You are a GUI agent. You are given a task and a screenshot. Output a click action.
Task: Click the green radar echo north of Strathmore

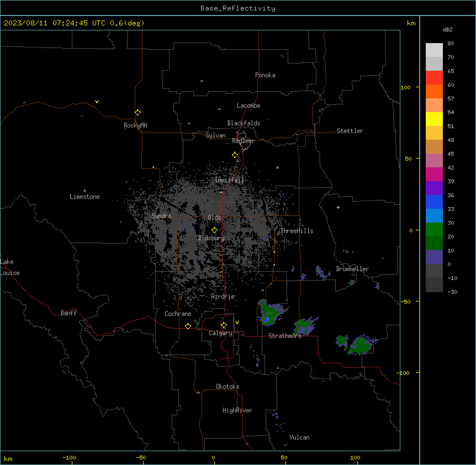pos(270,313)
